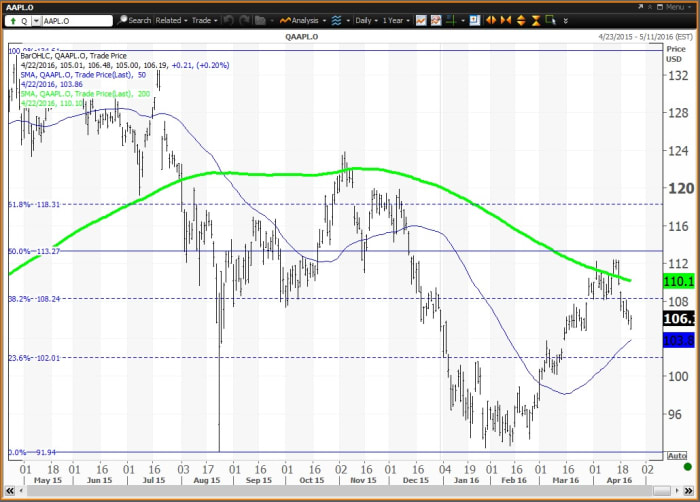Open the Daily interval dropdown
700x502 pixels.
(367, 21)
